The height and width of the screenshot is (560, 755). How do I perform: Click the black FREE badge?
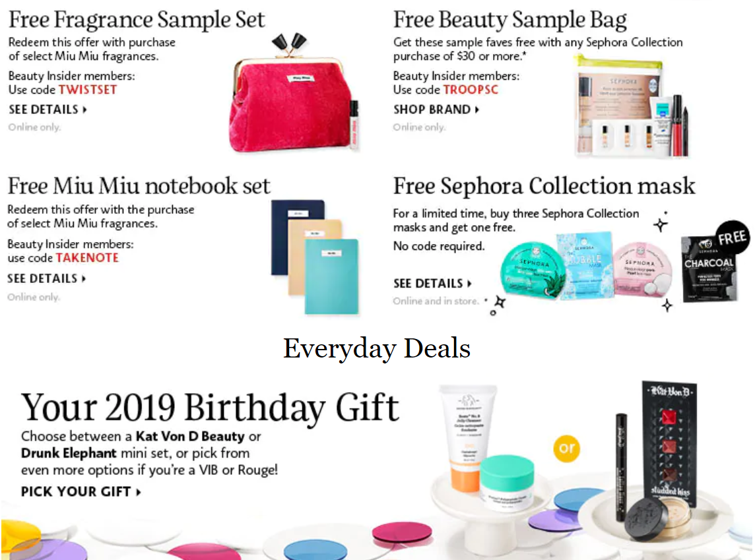(x=732, y=237)
